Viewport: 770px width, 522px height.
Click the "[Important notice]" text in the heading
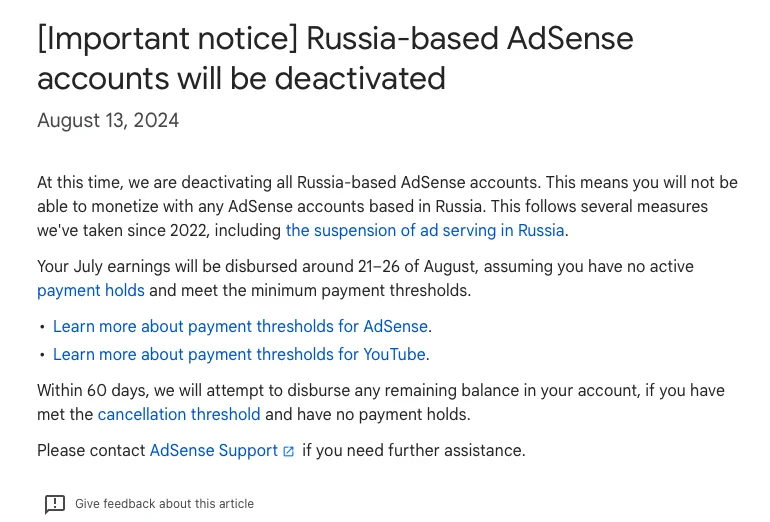click(x=166, y=38)
